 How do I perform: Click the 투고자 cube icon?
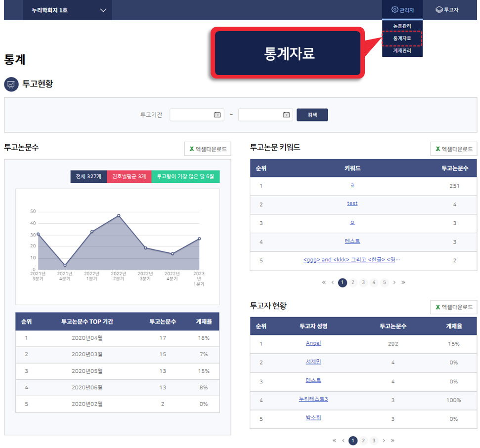[x=439, y=10]
